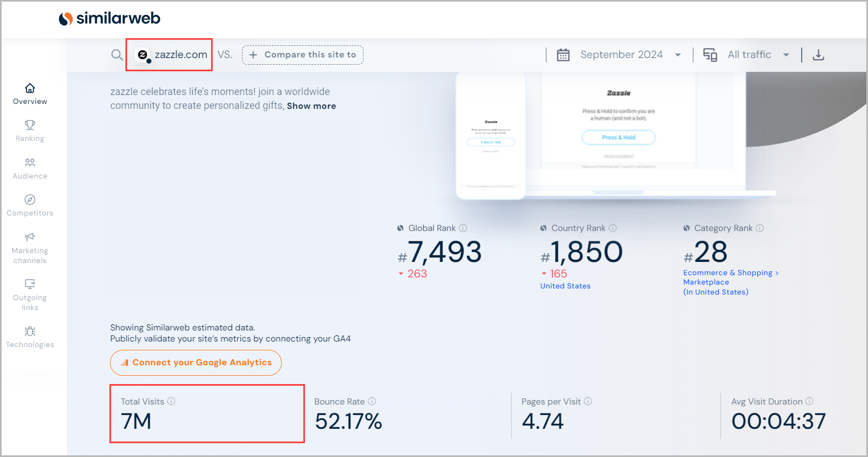868x457 pixels.
Task: Click the VS. label text
Action: 224,55
